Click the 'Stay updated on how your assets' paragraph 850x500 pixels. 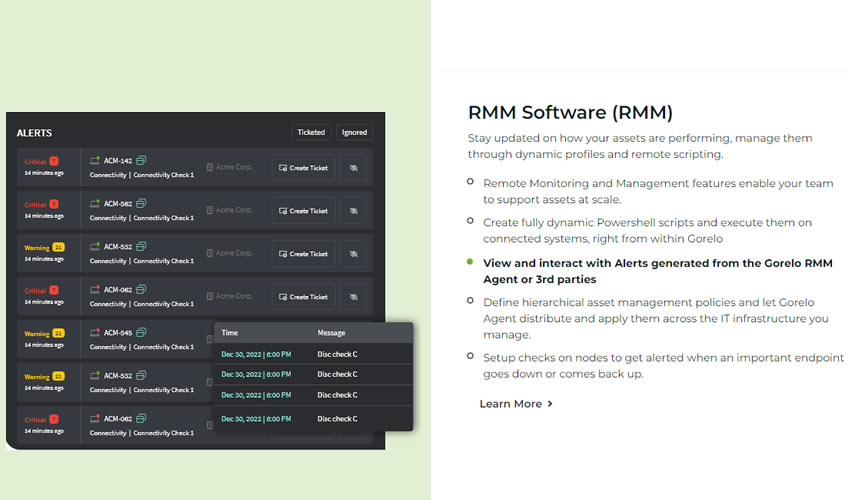[640, 146]
